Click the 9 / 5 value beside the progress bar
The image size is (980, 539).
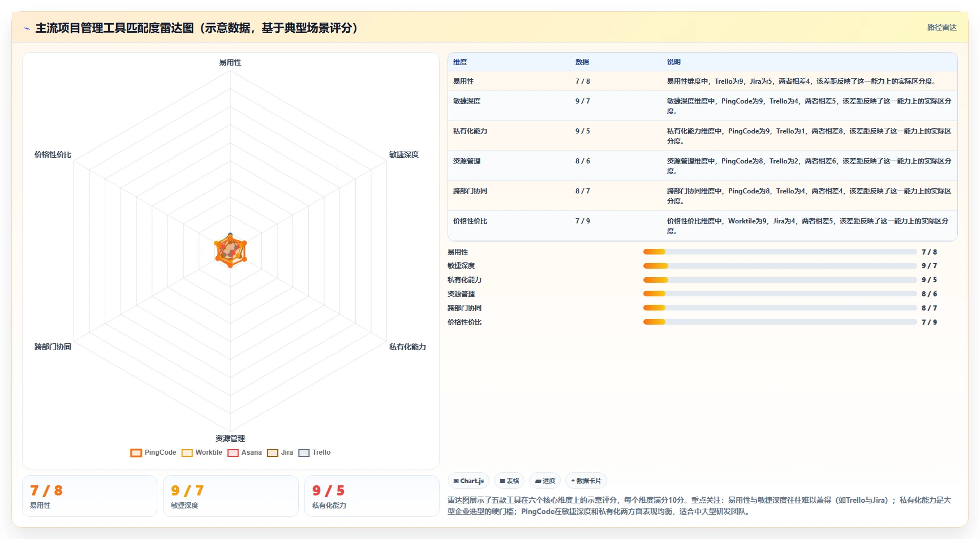coord(929,280)
